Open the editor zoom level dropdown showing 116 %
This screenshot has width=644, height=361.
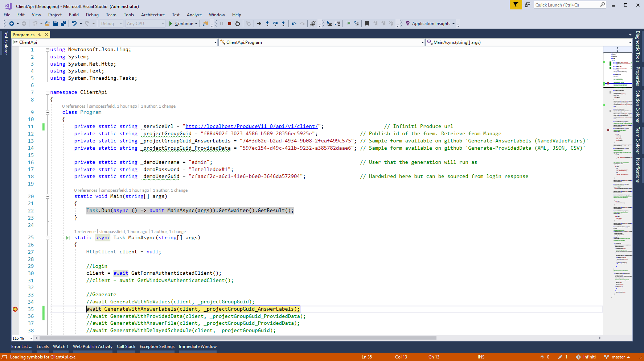coord(31,338)
